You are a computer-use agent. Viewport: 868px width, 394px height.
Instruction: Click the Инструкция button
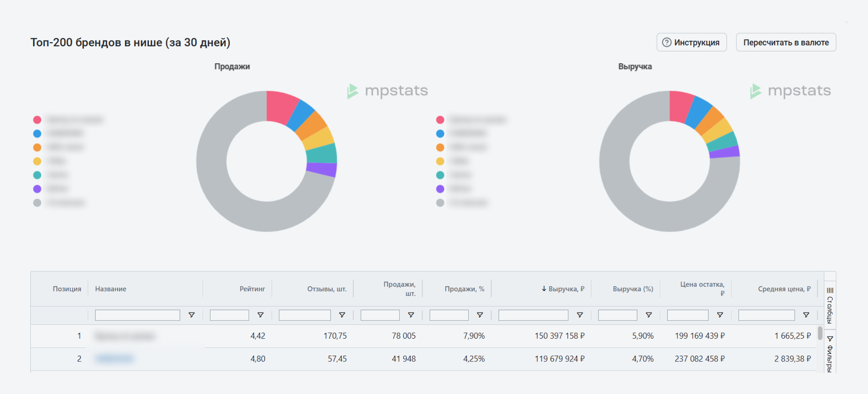pyautogui.click(x=691, y=43)
